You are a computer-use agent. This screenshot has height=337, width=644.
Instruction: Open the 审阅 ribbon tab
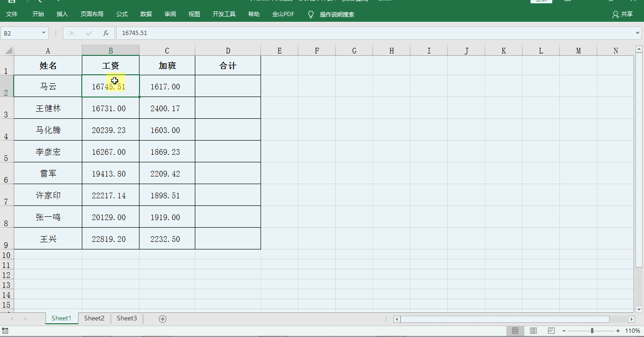coord(170,14)
